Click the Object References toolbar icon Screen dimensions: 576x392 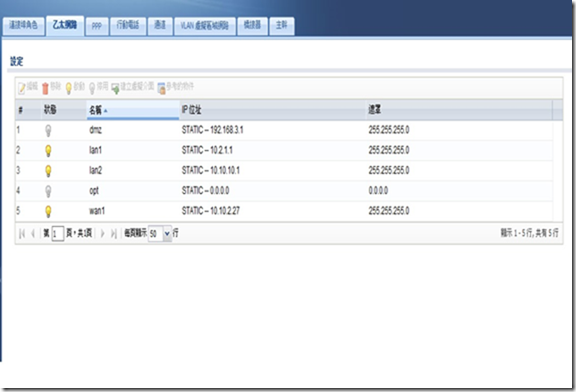click(161, 89)
